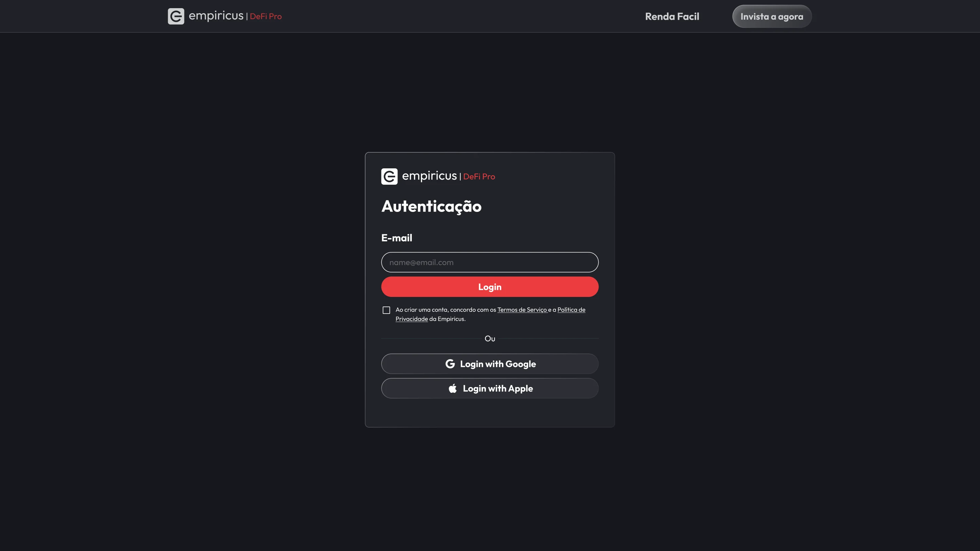The height and width of the screenshot is (551, 980).
Task: Click the E-mail field label
Action: click(396, 238)
